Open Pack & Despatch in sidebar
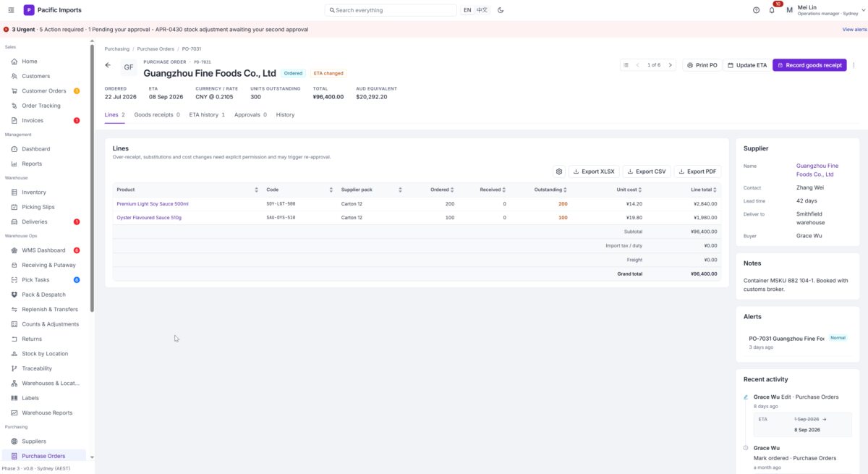The height and width of the screenshot is (474, 868). coord(43,295)
